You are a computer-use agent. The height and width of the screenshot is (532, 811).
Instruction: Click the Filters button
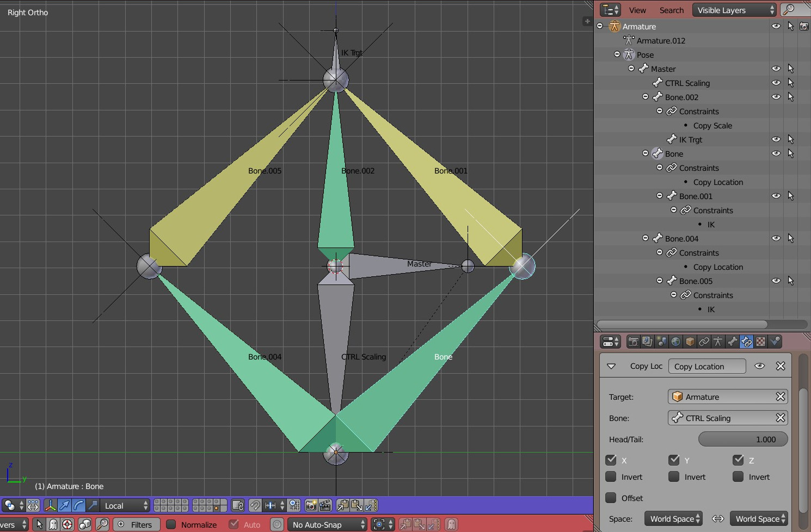pyautogui.click(x=136, y=524)
